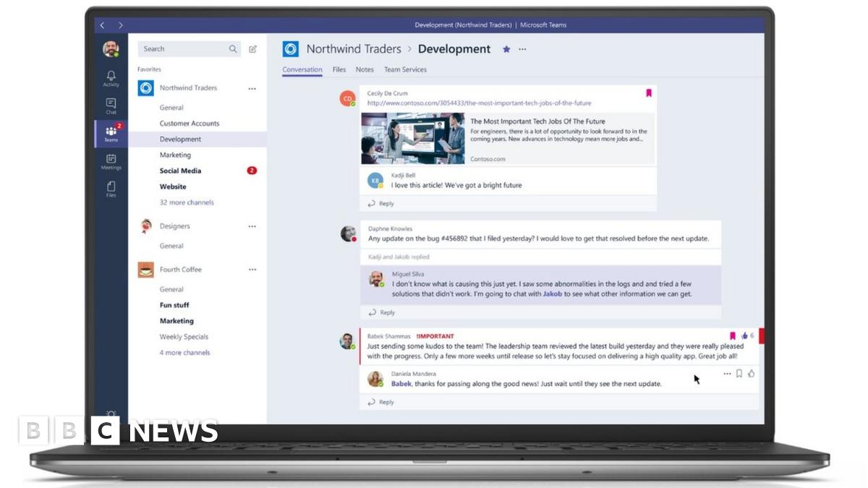Select the Social Media channel
The height and width of the screenshot is (488, 868).
(x=180, y=171)
